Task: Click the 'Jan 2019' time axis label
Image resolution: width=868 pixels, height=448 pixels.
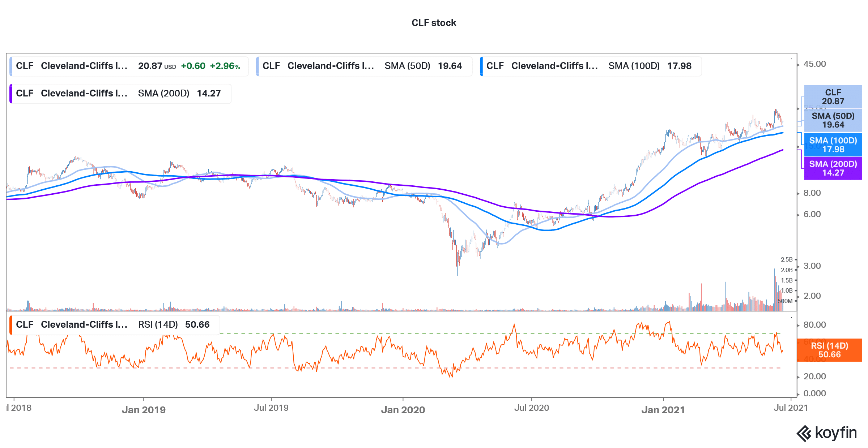Action: click(144, 410)
